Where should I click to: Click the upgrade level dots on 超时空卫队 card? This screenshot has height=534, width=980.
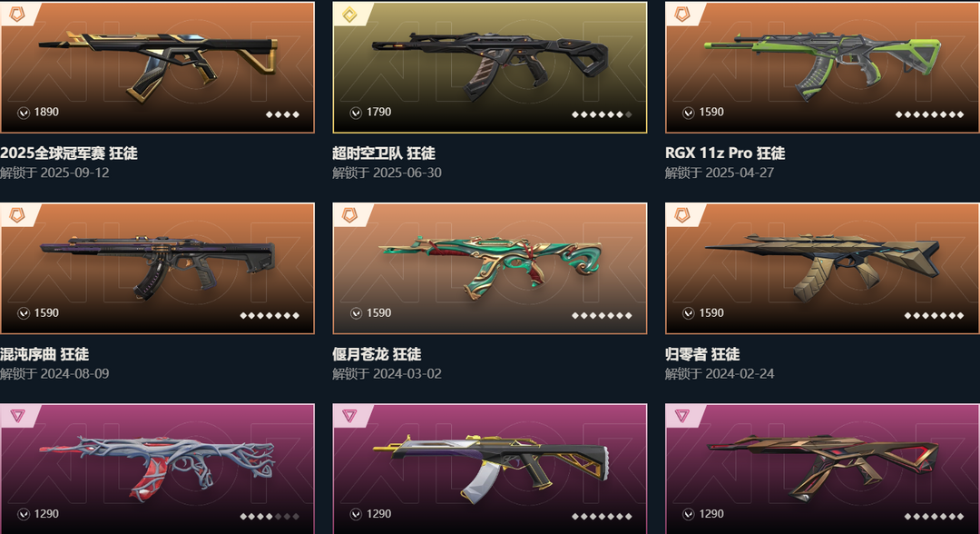[602, 114]
